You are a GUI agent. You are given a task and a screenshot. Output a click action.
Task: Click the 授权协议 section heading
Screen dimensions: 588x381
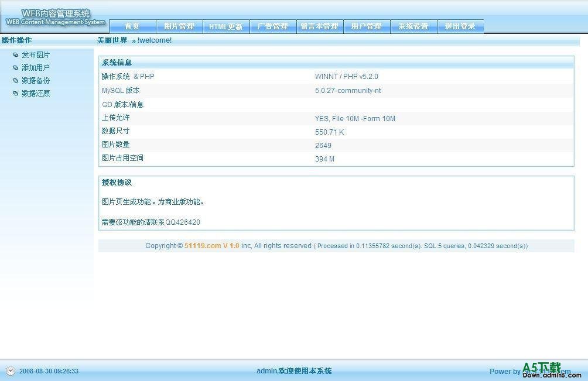click(x=117, y=183)
